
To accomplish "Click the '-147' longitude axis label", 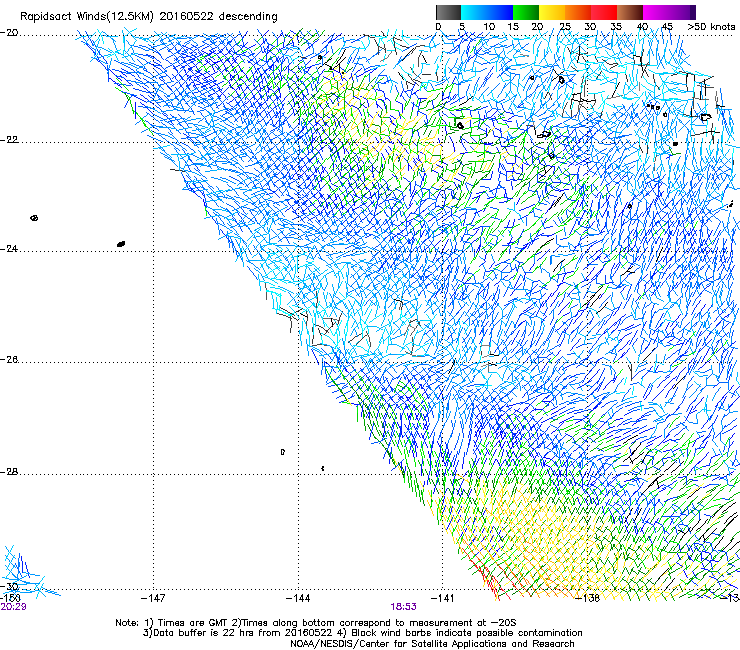I will (153, 598).
